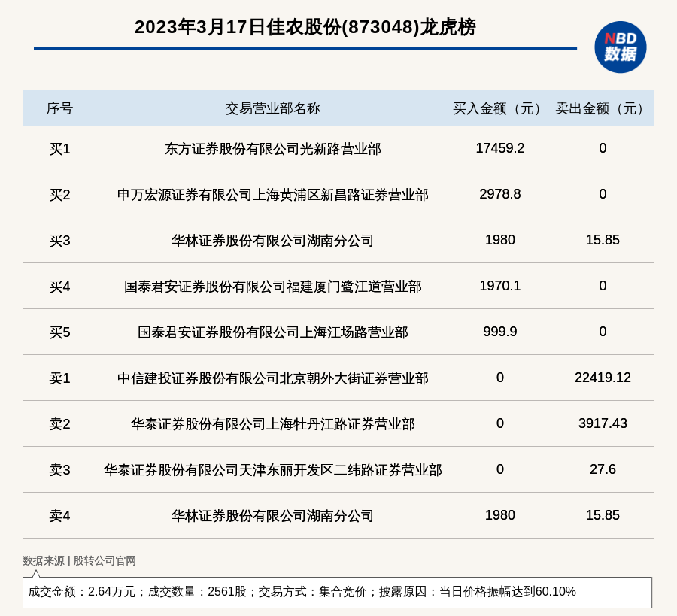Select 中信建投证券股份有限公司北京朝外大街证券营业部
This screenshot has height=616, width=677.
[272, 378]
